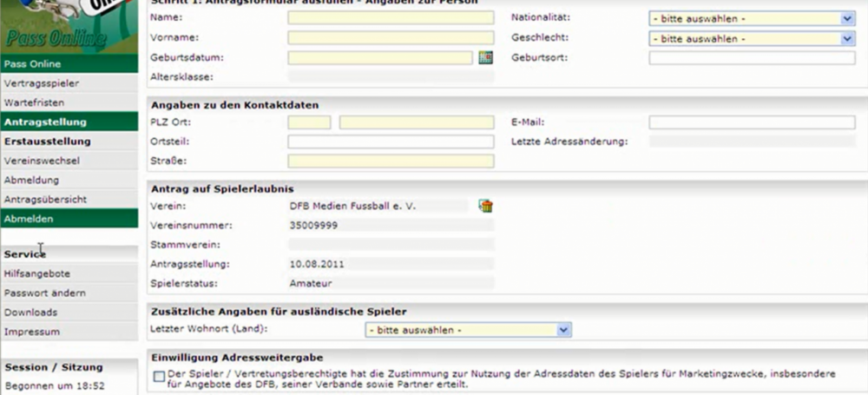Viewport: 868px width, 395px height.
Task: Click the Stammverein read-only field
Action: [391, 245]
